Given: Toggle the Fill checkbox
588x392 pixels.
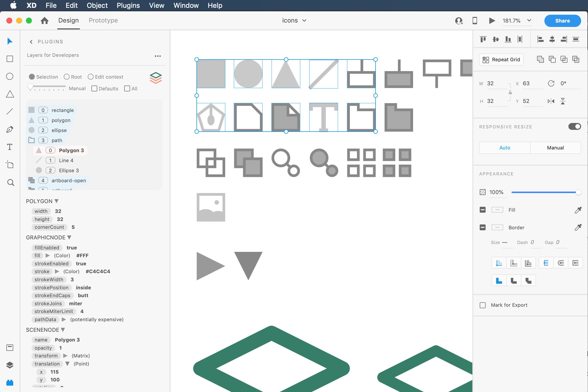Looking at the screenshot, I should click(x=482, y=210).
